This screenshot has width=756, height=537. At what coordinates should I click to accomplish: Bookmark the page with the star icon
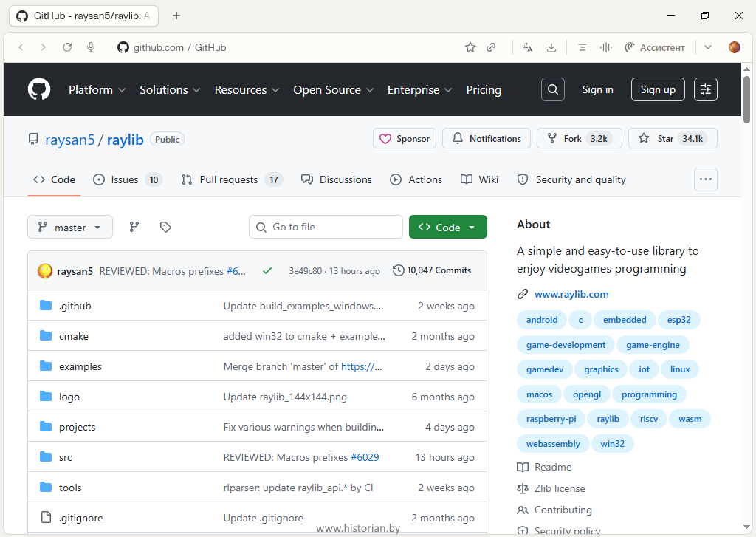pos(470,47)
